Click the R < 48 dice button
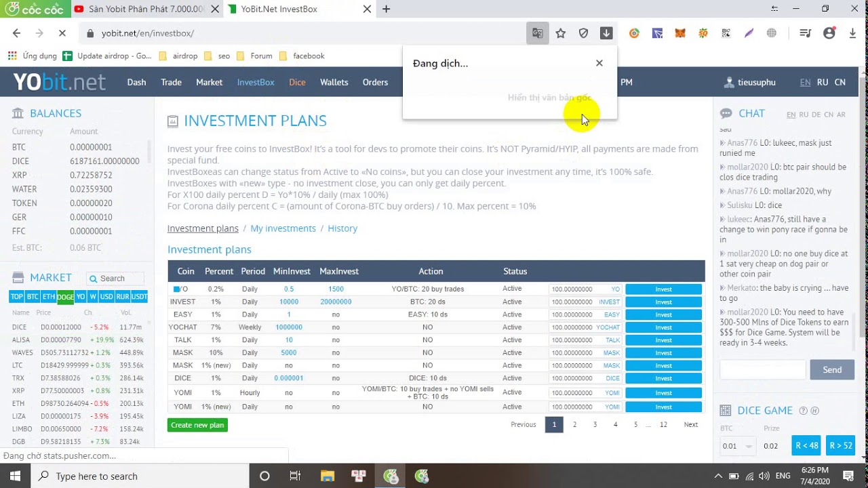 (x=806, y=445)
